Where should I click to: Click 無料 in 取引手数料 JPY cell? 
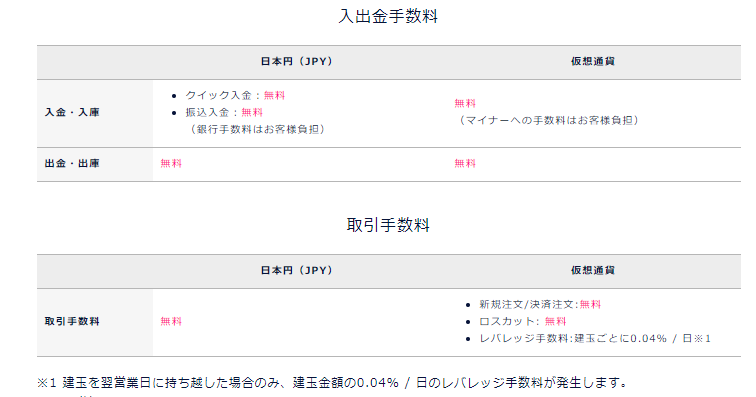[171, 321]
